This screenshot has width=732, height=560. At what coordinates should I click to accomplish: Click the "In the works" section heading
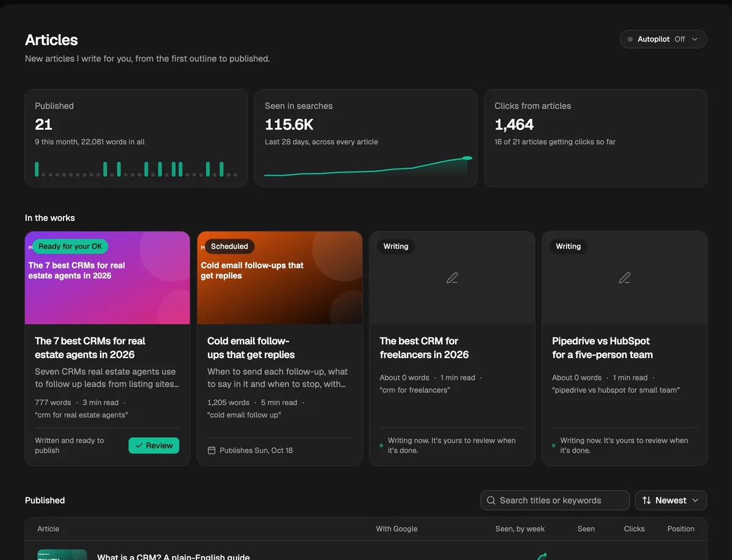coord(50,218)
